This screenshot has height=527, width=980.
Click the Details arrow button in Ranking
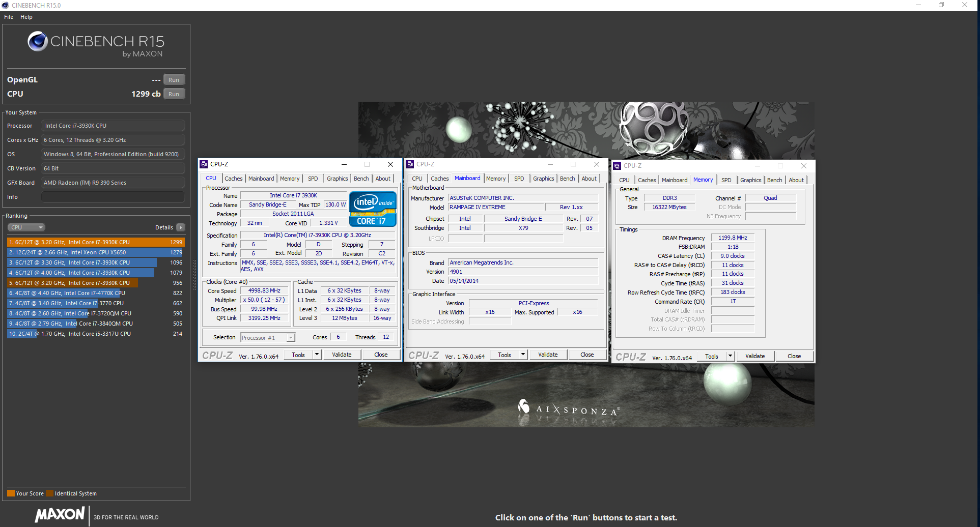(x=181, y=227)
